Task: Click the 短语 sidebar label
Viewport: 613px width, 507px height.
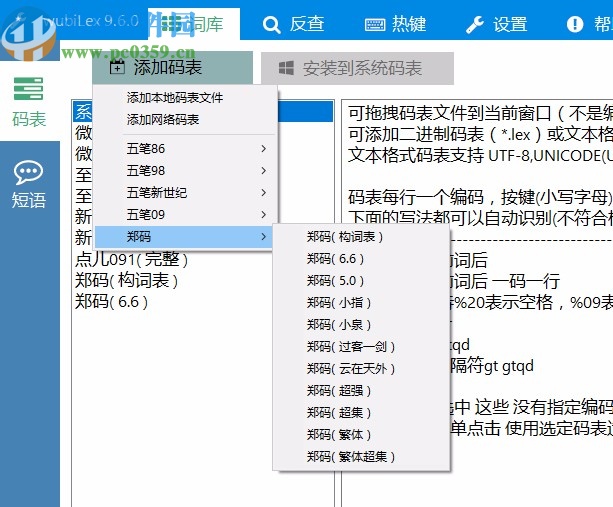Action: tap(29, 200)
